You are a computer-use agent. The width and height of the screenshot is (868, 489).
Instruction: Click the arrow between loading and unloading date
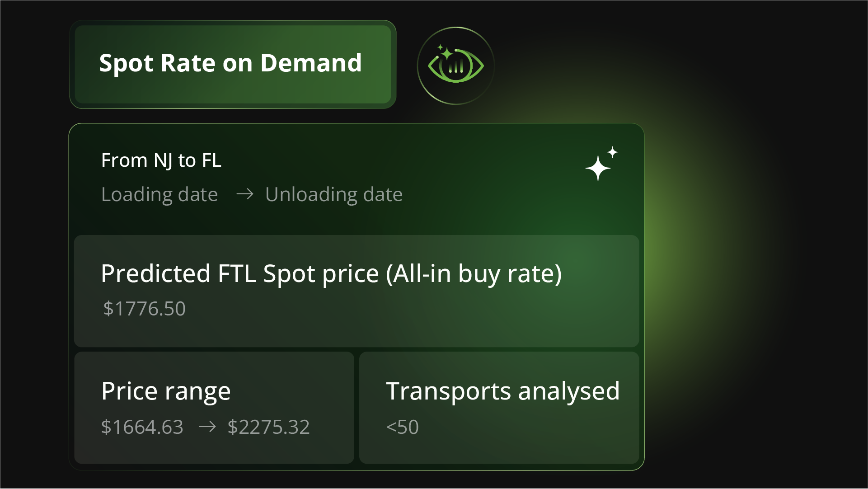tap(244, 194)
